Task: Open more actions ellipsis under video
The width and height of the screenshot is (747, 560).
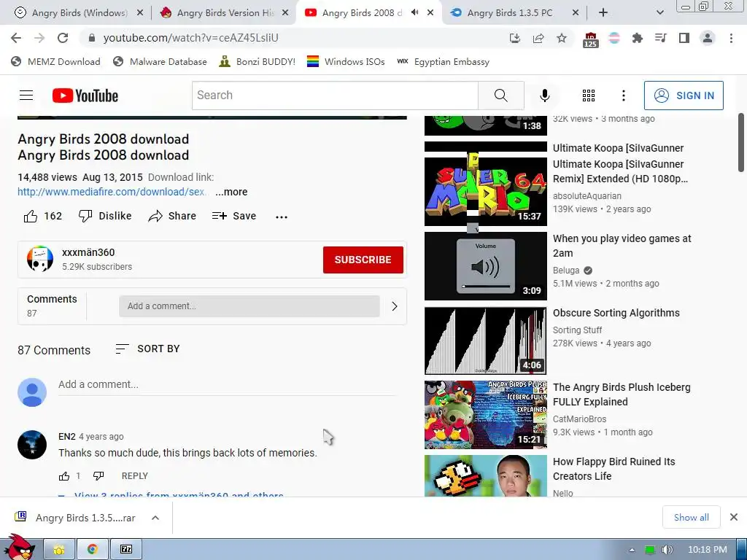Action: pyautogui.click(x=282, y=217)
